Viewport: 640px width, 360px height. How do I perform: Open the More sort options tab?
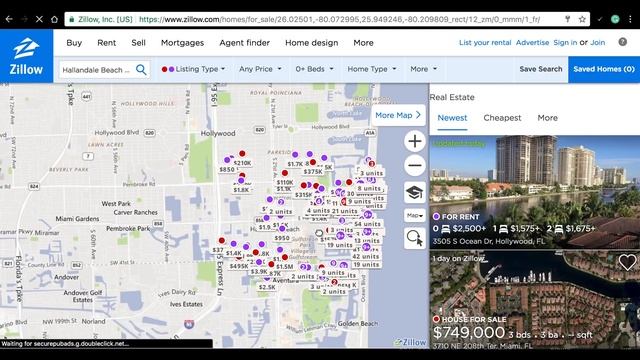547,118
